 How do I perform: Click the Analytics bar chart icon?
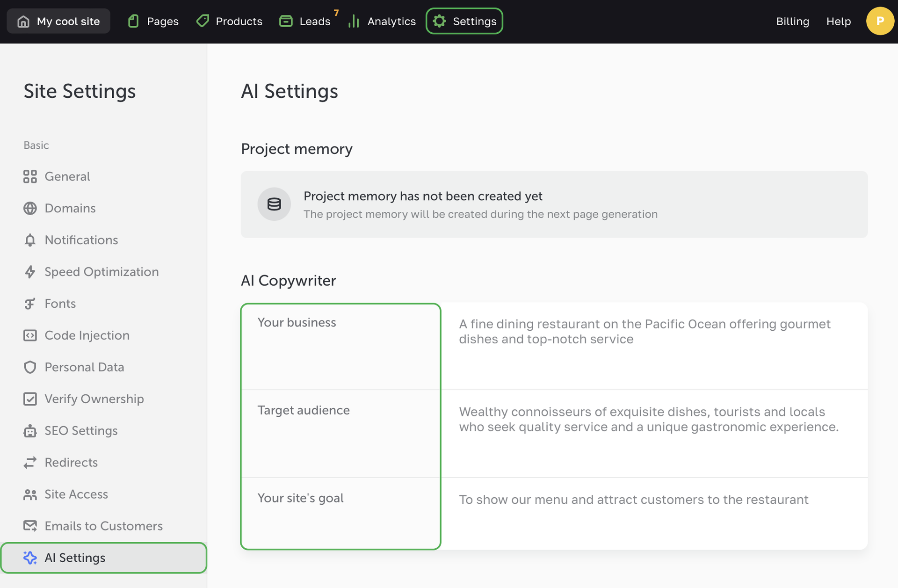click(x=354, y=21)
